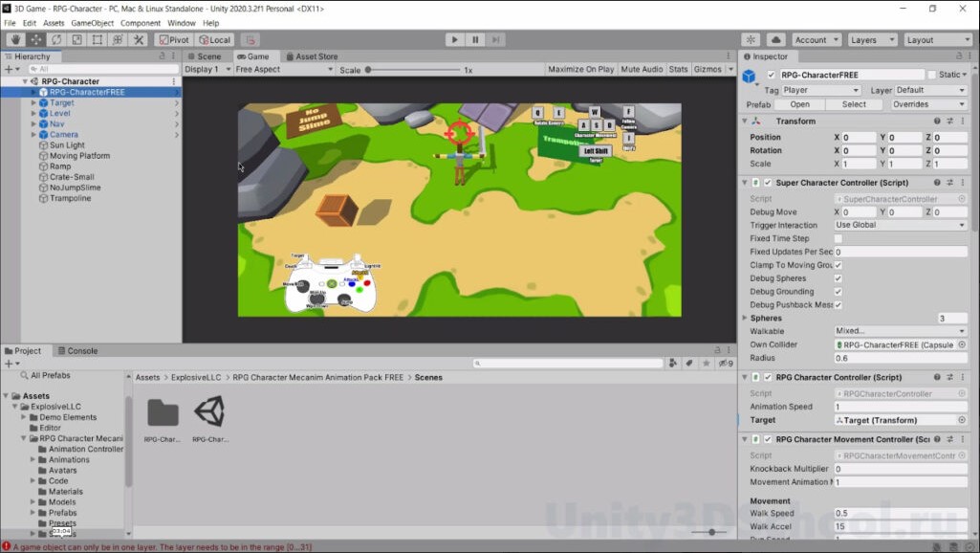The width and height of the screenshot is (980, 553).
Task: Click the prefab Select button
Action: click(x=854, y=104)
